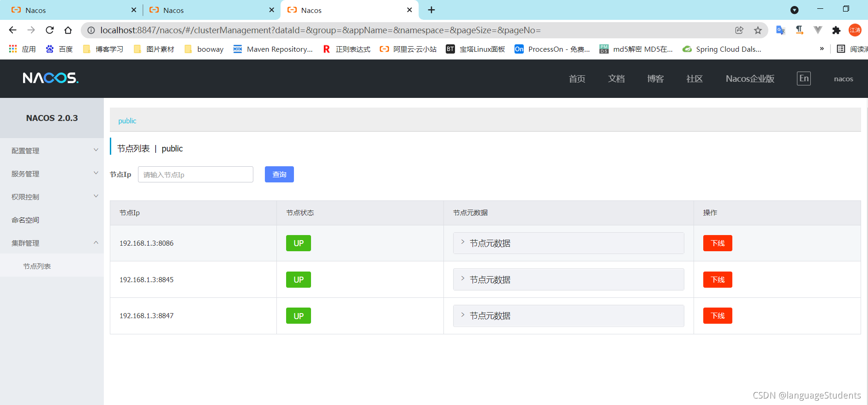The image size is (868, 405).
Task: Show more bookmarks overflow chevron
Action: [822, 48]
